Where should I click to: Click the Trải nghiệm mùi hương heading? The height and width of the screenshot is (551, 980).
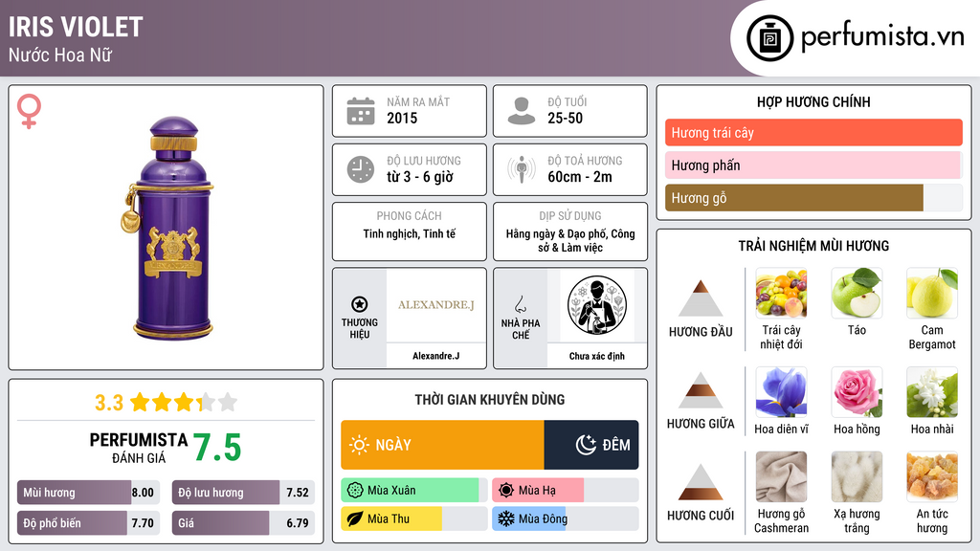(x=813, y=246)
